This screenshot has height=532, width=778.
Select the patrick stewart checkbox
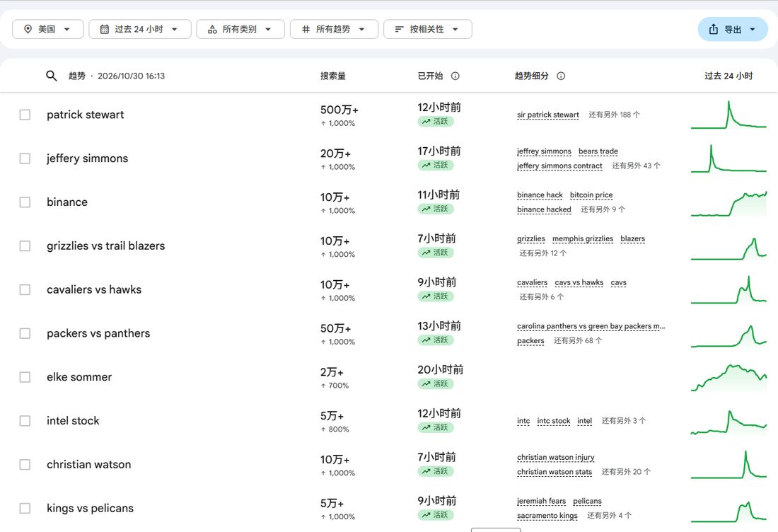click(25, 115)
